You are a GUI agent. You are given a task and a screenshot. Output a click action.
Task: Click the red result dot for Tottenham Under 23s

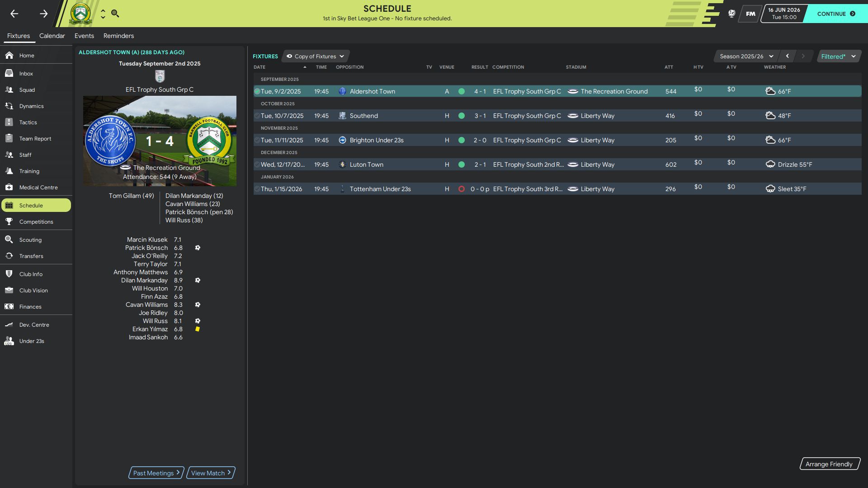tap(461, 189)
